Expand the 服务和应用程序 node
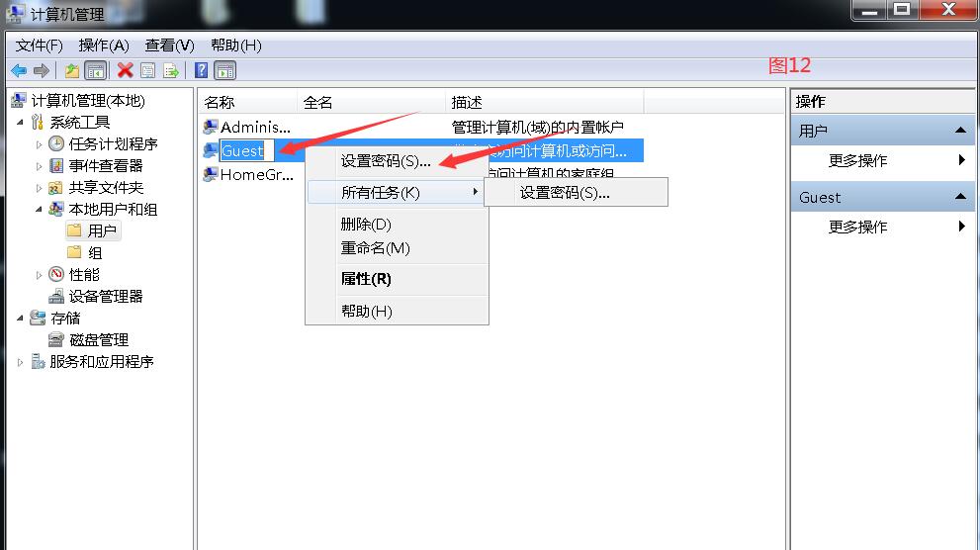The image size is (980, 550). [x=20, y=362]
